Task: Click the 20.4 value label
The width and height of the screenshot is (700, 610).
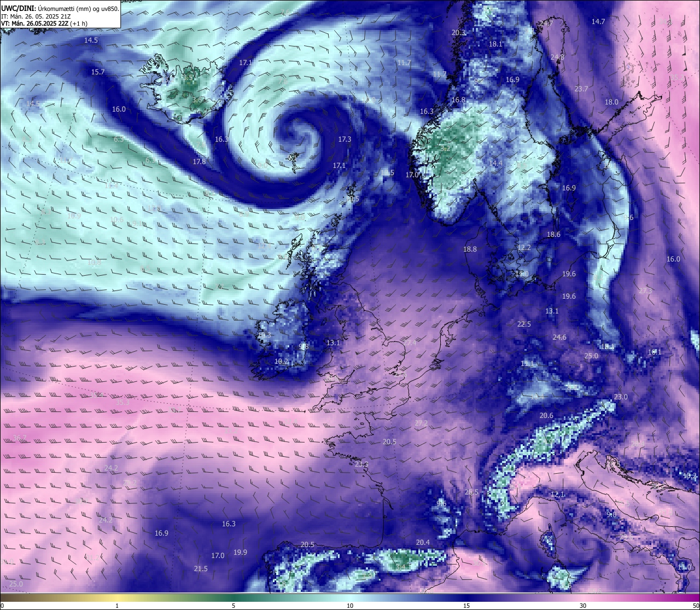Action: click(423, 543)
